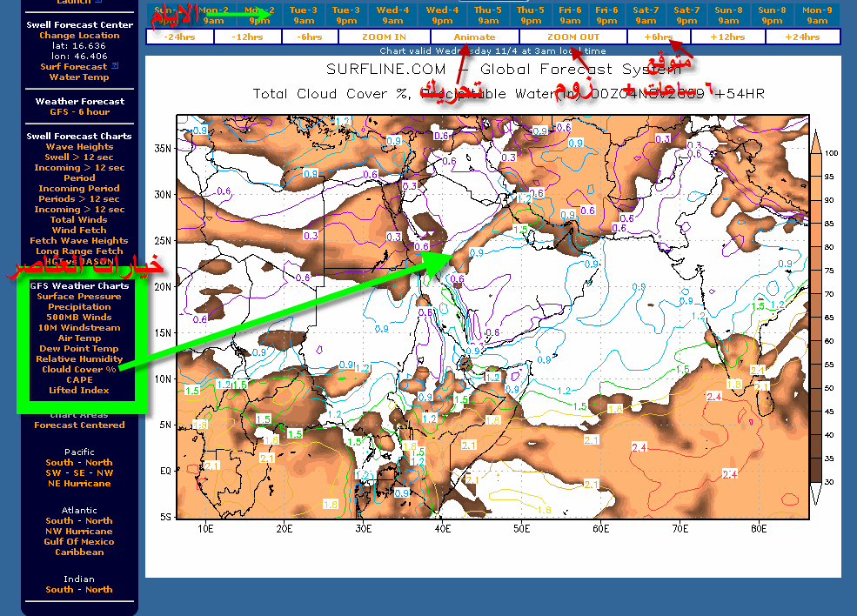This screenshot has height=616, width=857.
Task: Select the Fri-6 9pm forecast tab
Action: pyautogui.click(x=606, y=16)
